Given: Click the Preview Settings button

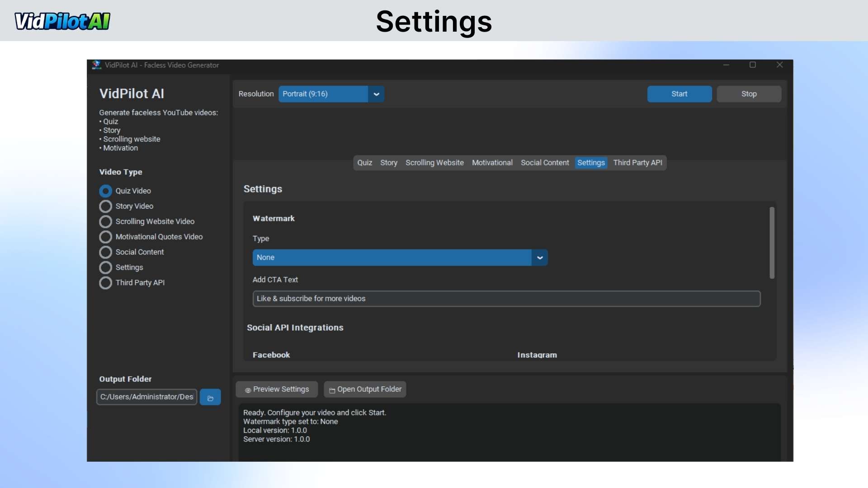Looking at the screenshot, I should [x=277, y=389].
